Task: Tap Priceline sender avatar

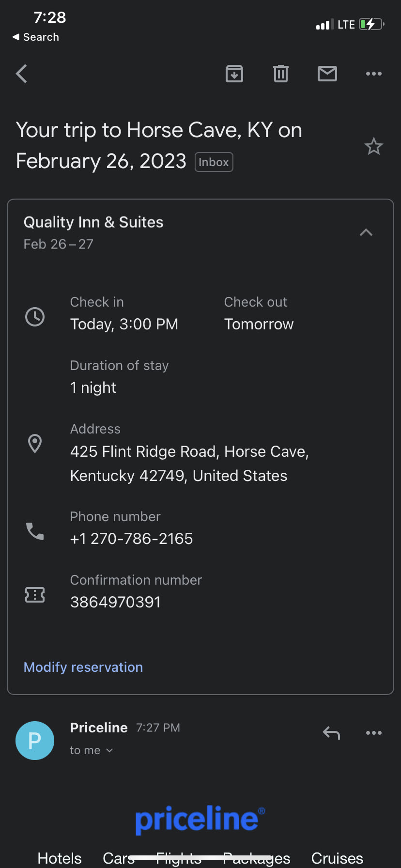Action: (35, 740)
